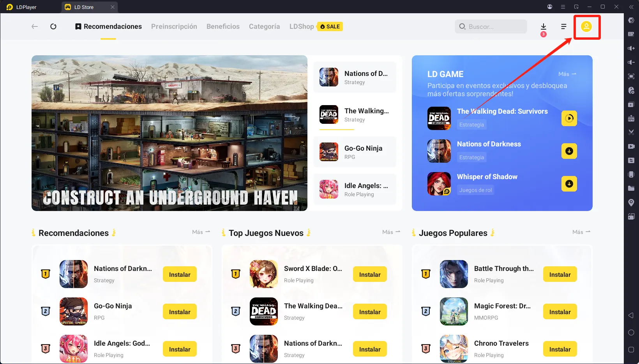Click the install APK sidebar icon

coord(631,118)
